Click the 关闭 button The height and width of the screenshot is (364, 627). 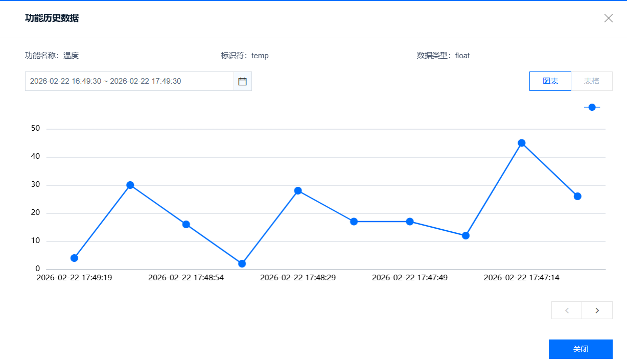(x=580, y=349)
